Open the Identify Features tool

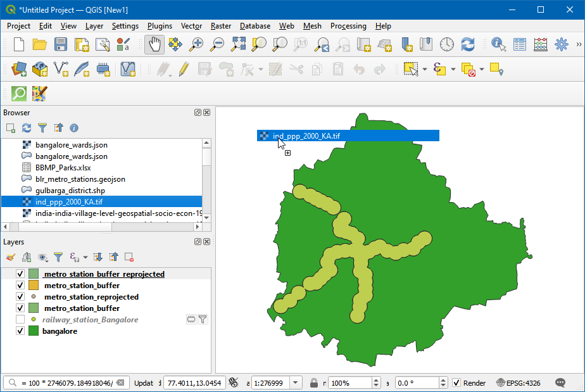pos(497,45)
